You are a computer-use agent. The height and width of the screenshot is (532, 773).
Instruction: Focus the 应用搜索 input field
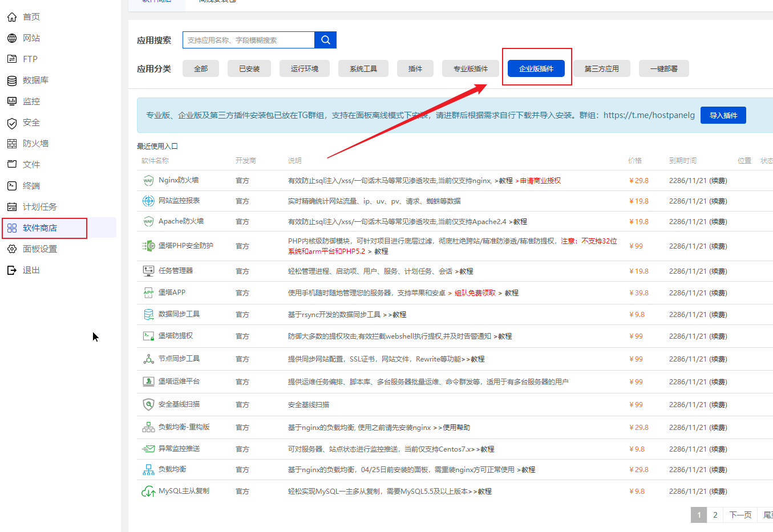coord(249,40)
